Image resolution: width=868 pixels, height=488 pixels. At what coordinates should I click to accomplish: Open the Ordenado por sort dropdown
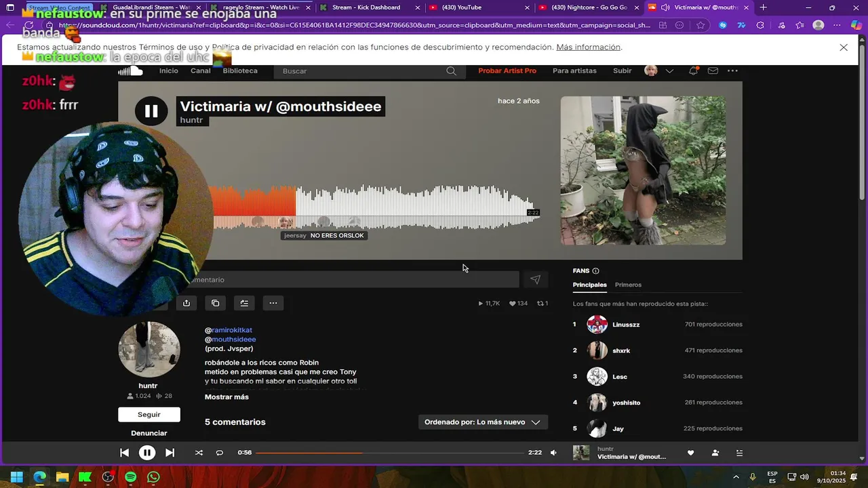[x=483, y=422]
